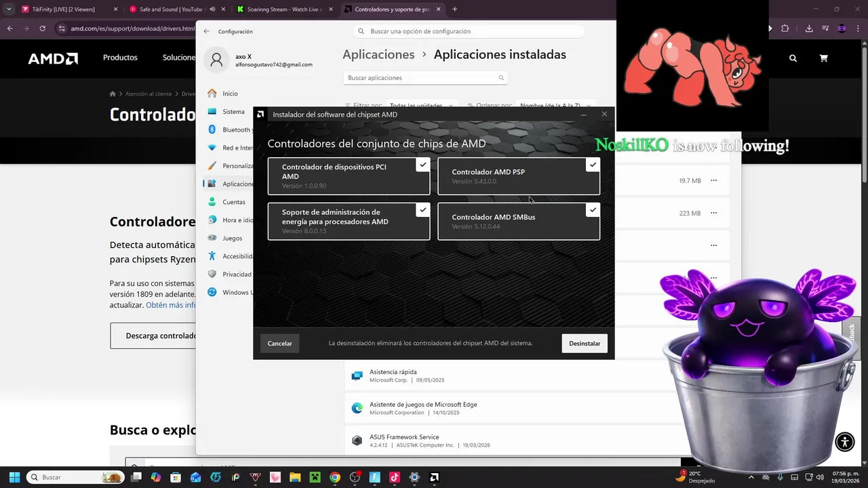Follow the Obtén más info link
Screen dimensions: 868x488
click(171, 305)
